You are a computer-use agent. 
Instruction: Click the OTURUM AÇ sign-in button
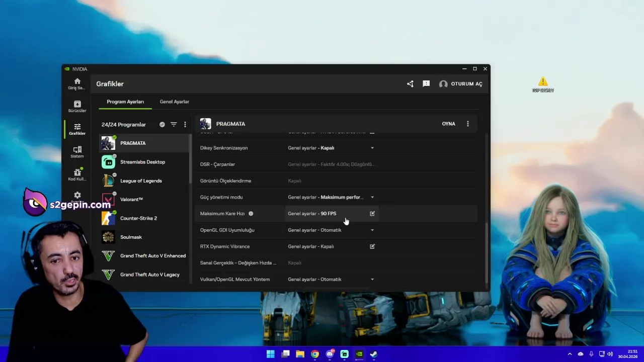point(460,84)
